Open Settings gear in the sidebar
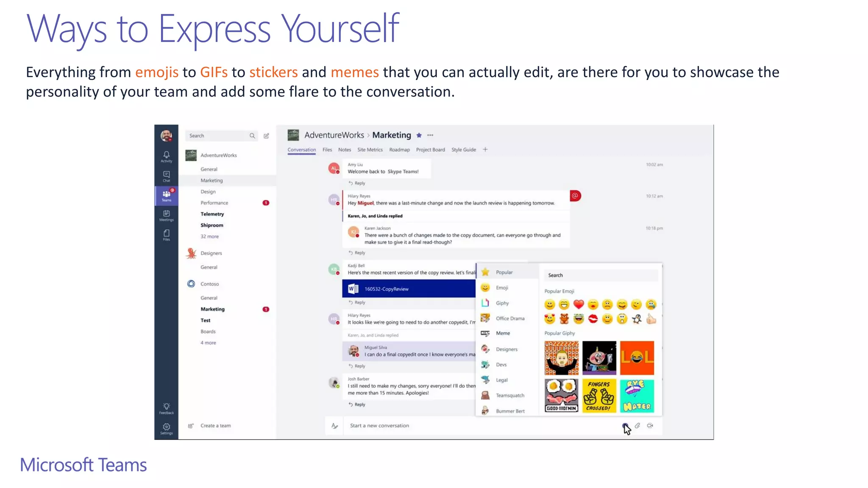Screen dimensions: 868x488 tap(166, 429)
